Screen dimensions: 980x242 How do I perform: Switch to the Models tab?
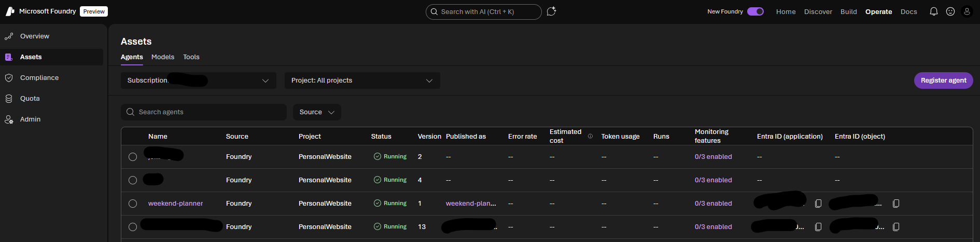tap(163, 57)
